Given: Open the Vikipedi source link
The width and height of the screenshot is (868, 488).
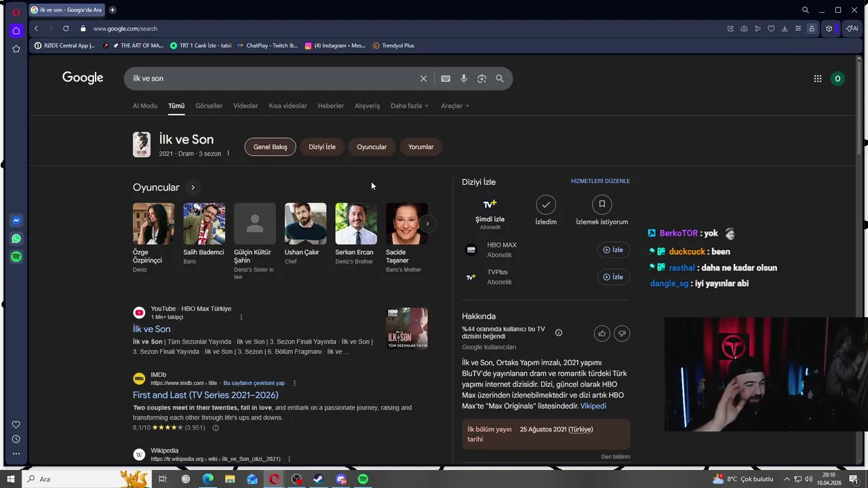Looking at the screenshot, I should pyautogui.click(x=593, y=406).
